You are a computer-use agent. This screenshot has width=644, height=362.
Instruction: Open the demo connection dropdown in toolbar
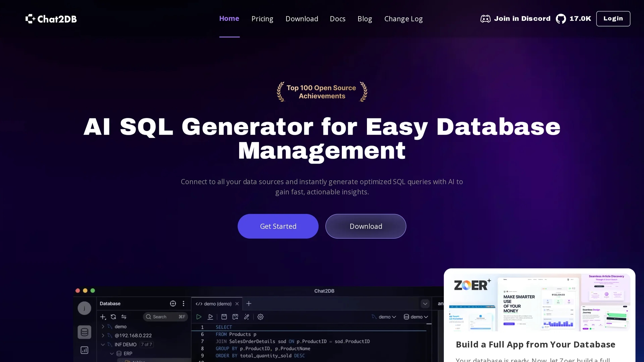384,317
